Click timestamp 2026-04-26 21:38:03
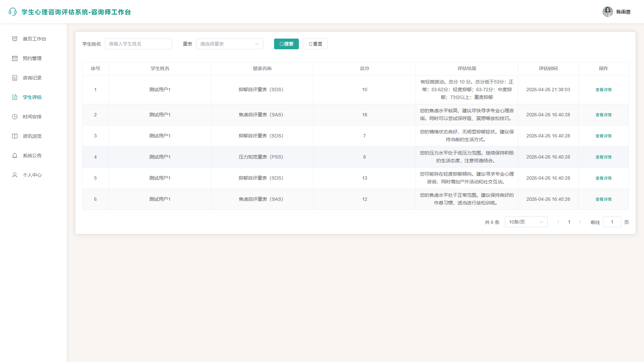This screenshot has height=362, width=644. pos(548,89)
